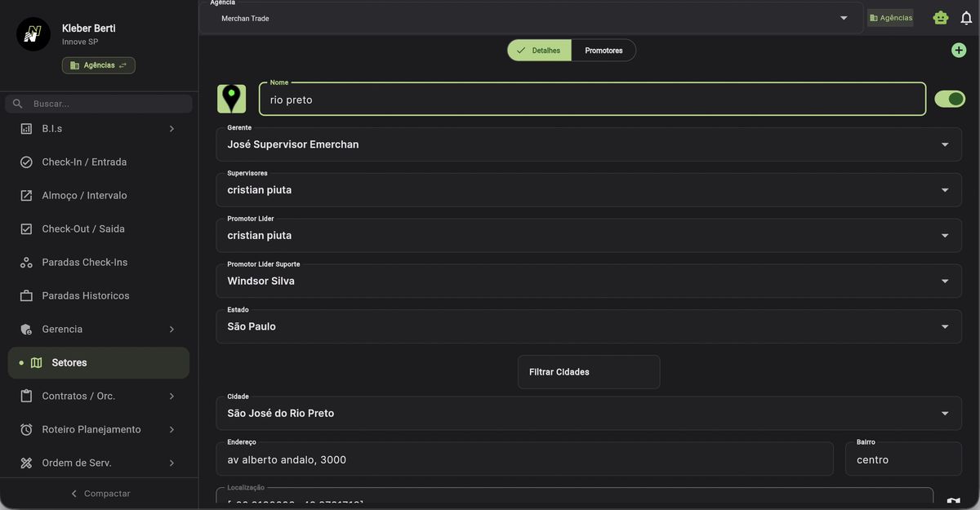The width and height of the screenshot is (980, 510).
Task: Click the Check-In / Entrada icon
Action: [x=26, y=162]
